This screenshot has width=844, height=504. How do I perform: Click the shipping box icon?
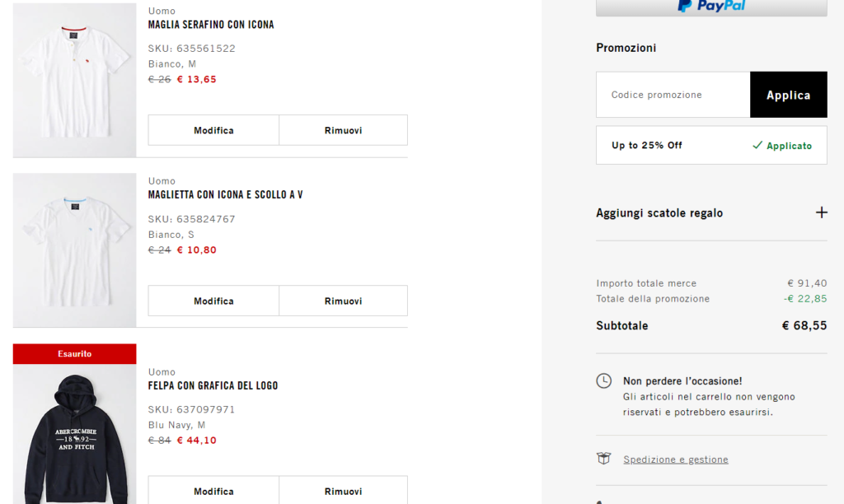(x=604, y=459)
